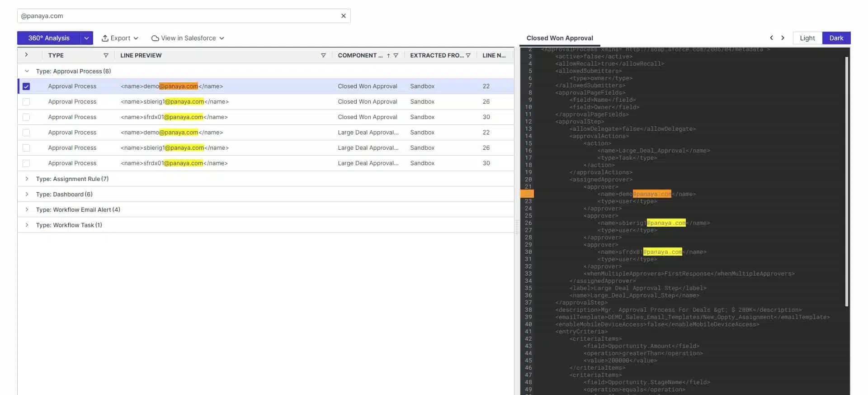Viewport: 868px width, 395px height.
Task: Click Closed Won Approval cell in sbierig1 row
Action: (x=368, y=102)
